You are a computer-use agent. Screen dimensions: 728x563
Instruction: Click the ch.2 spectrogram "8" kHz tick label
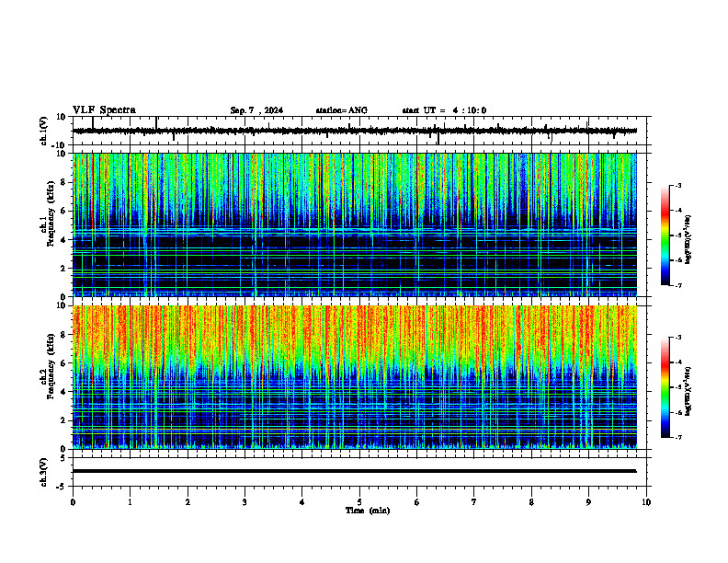(63, 335)
